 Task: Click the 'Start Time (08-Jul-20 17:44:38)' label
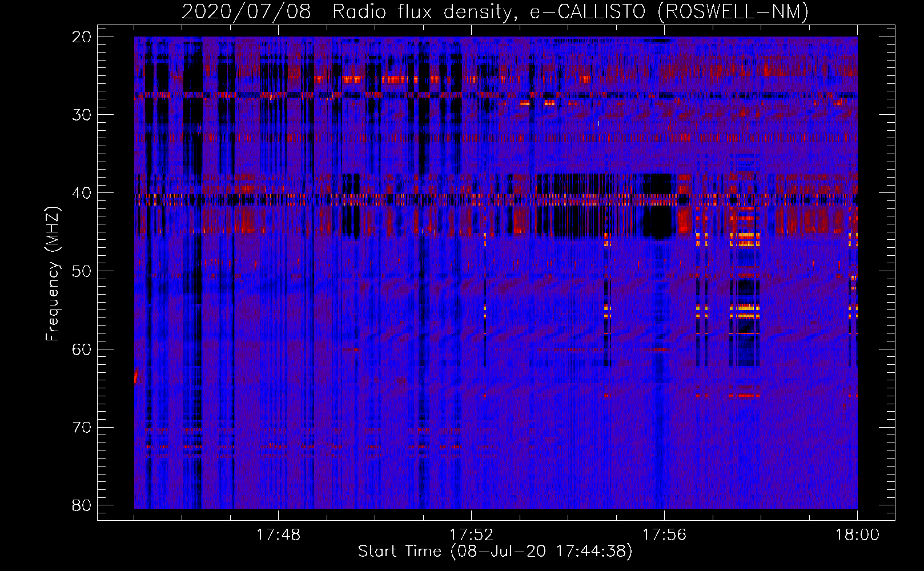(495, 551)
